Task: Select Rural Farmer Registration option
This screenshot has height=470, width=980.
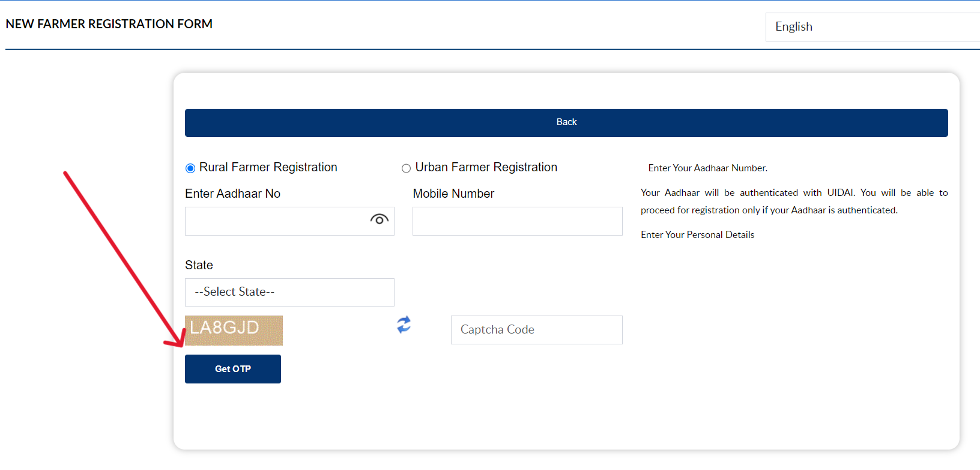Action: point(190,168)
